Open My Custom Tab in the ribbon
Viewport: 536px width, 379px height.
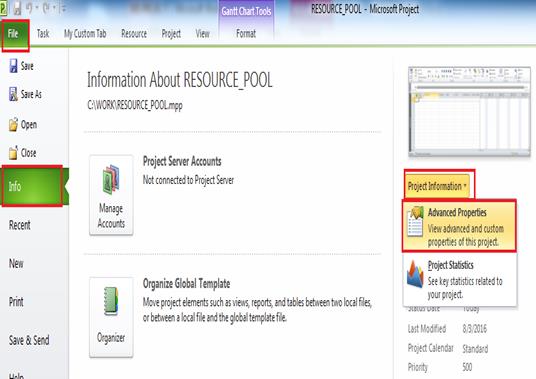(85, 33)
